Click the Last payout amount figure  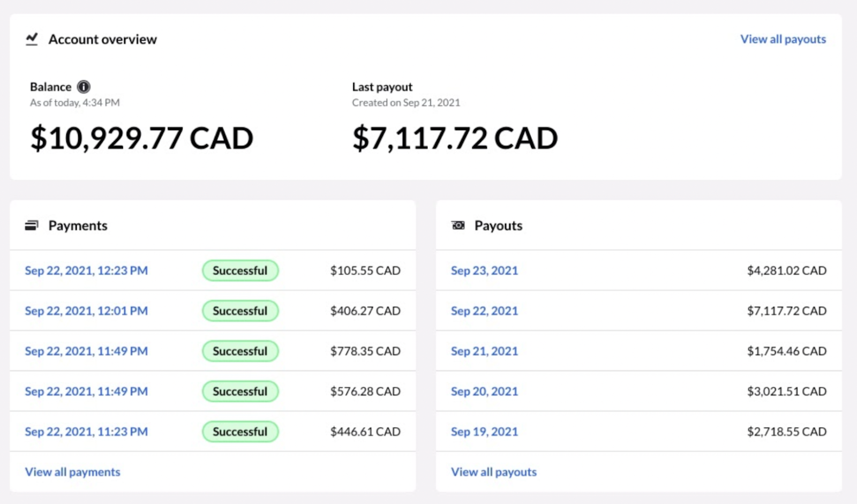click(x=454, y=138)
